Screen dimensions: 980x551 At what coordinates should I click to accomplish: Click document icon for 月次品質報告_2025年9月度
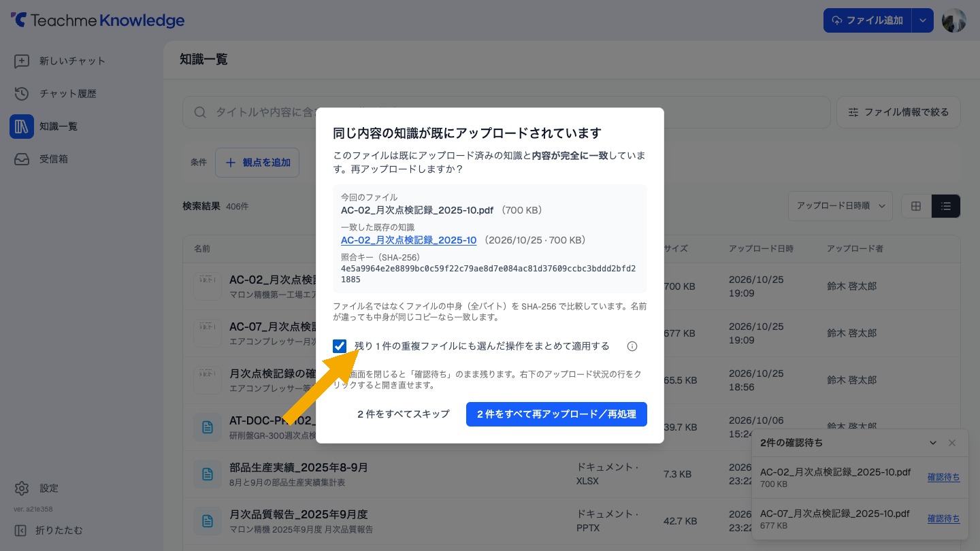click(x=207, y=520)
